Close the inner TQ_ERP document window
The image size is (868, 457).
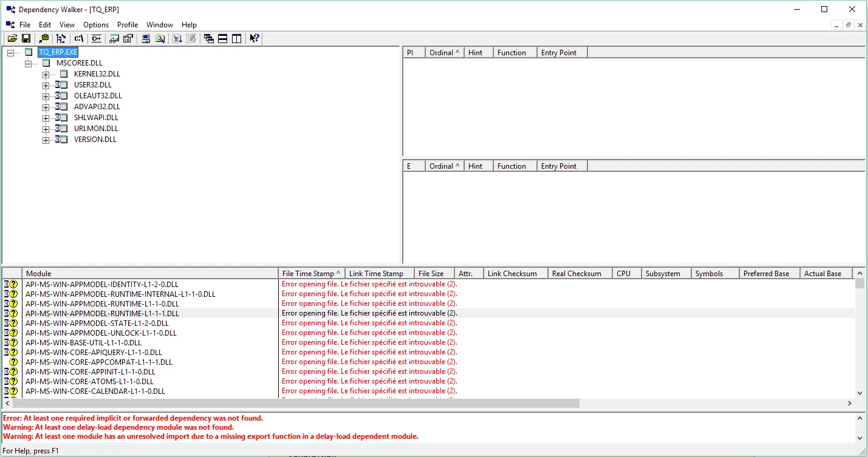859,25
